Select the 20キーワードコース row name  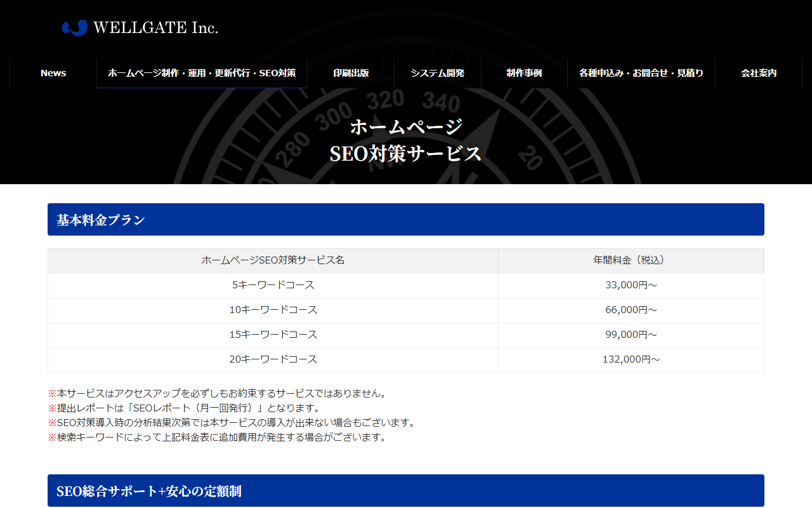273,359
